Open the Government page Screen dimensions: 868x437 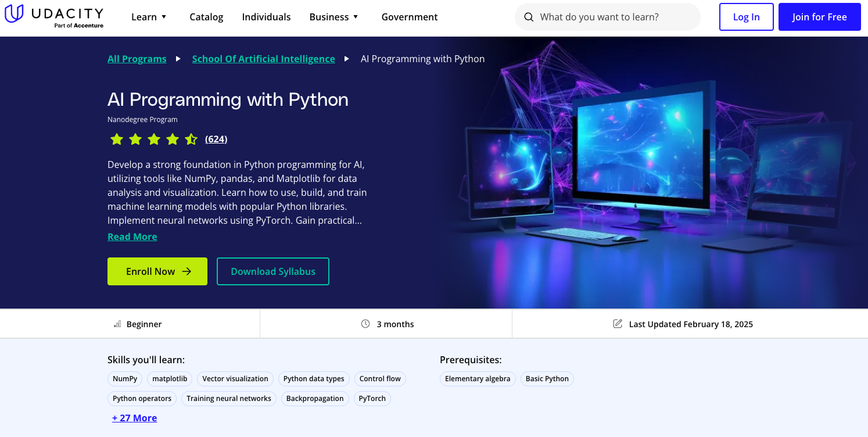410,17
